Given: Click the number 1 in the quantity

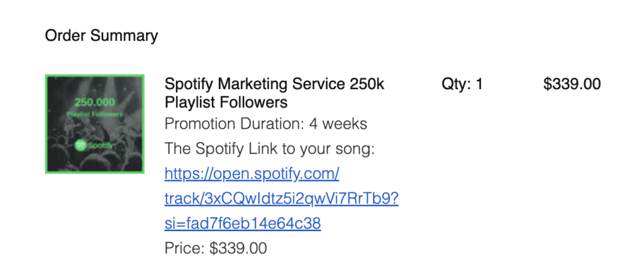Looking at the screenshot, I should click(479, 84).
